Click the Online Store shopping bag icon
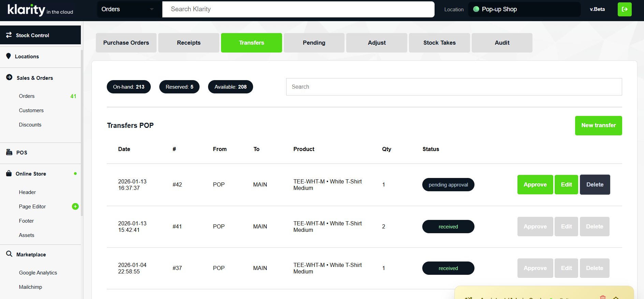 [x=9, y=174]
